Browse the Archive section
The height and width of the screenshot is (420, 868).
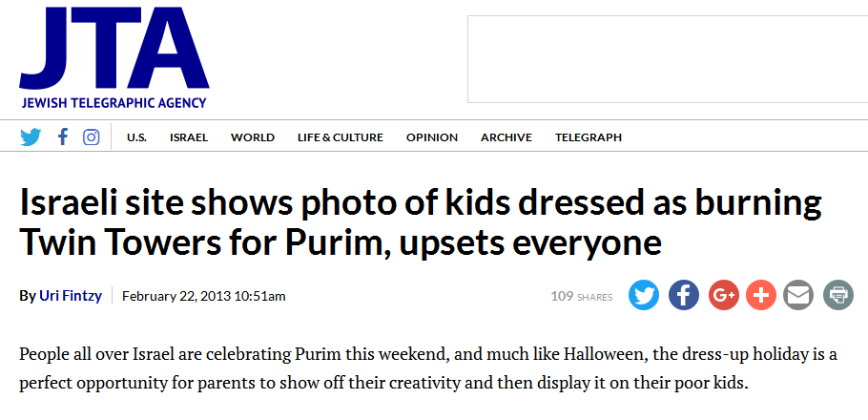pyautogui.click(x=506, y=137)
